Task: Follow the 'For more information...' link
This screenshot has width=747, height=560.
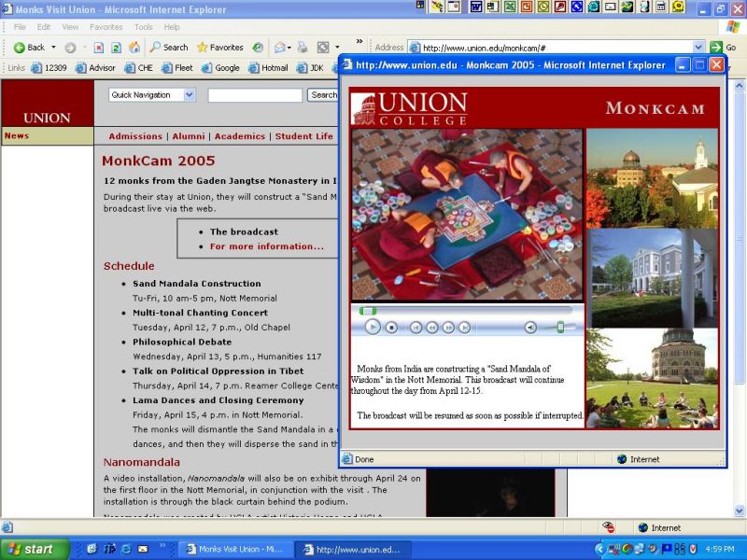Action: pyautogui.click(x=266, y=246)
